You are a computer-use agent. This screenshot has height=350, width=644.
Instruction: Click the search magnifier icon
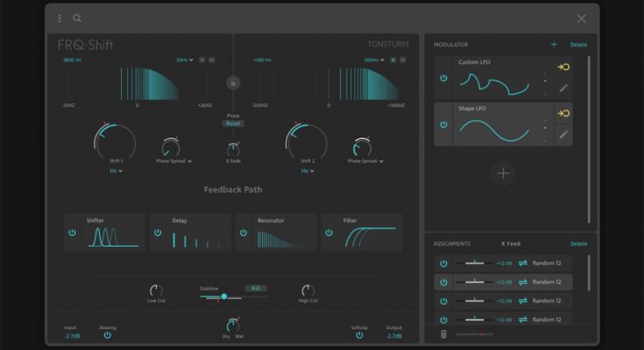(77, 18)
